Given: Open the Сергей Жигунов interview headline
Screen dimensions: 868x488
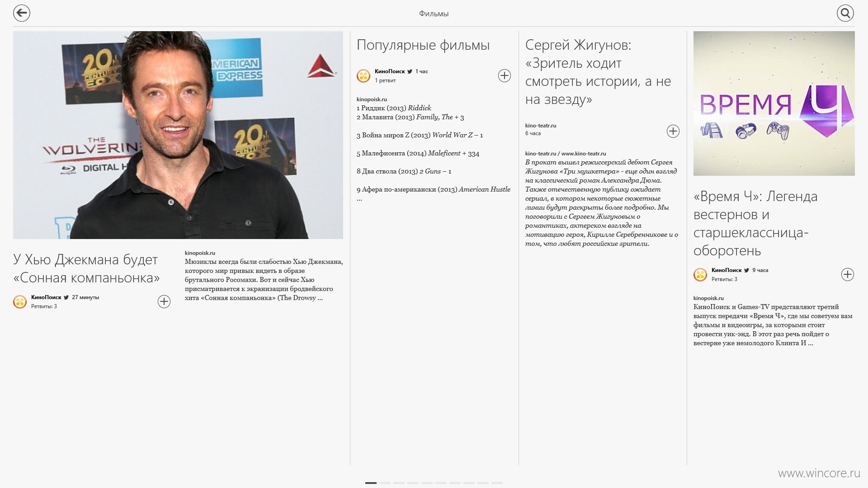Looking at the screenshot, I should tap(598, 72).
